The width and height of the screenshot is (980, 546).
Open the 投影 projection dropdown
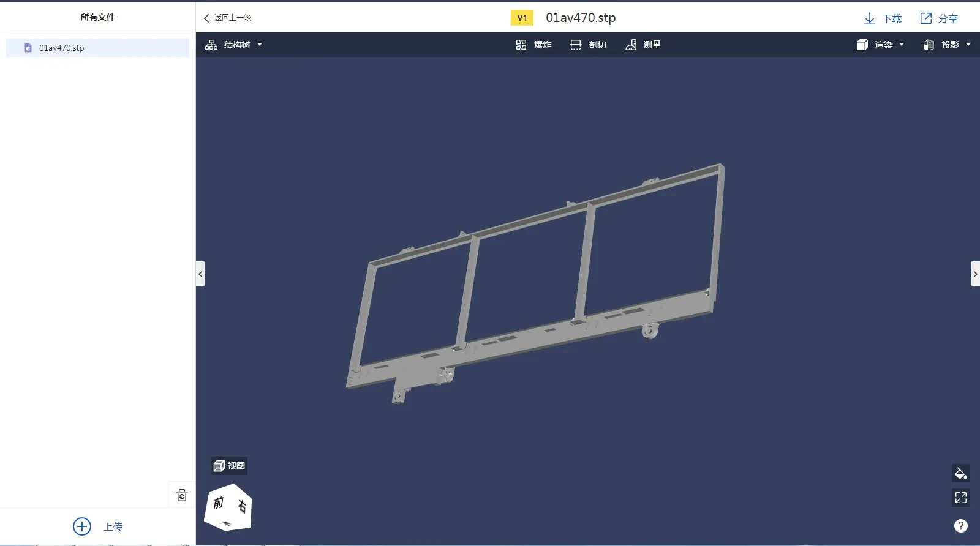coord(947,45)
